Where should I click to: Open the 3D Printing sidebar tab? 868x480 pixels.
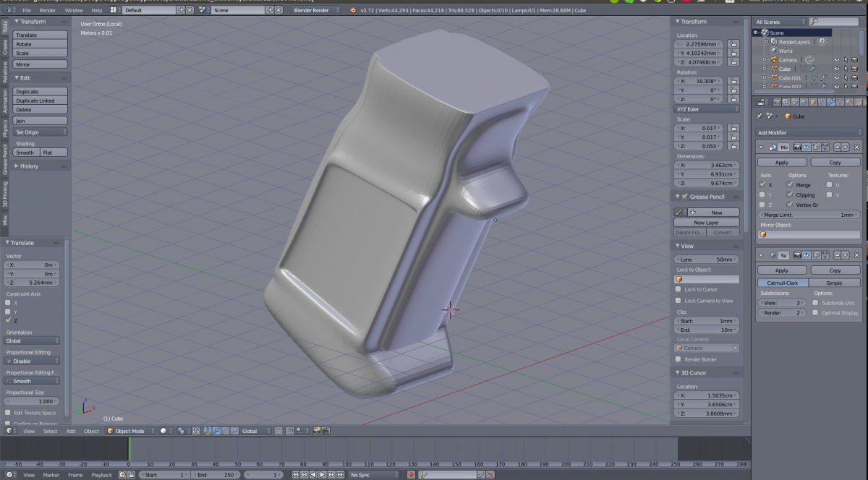click(x=4, y=193)
